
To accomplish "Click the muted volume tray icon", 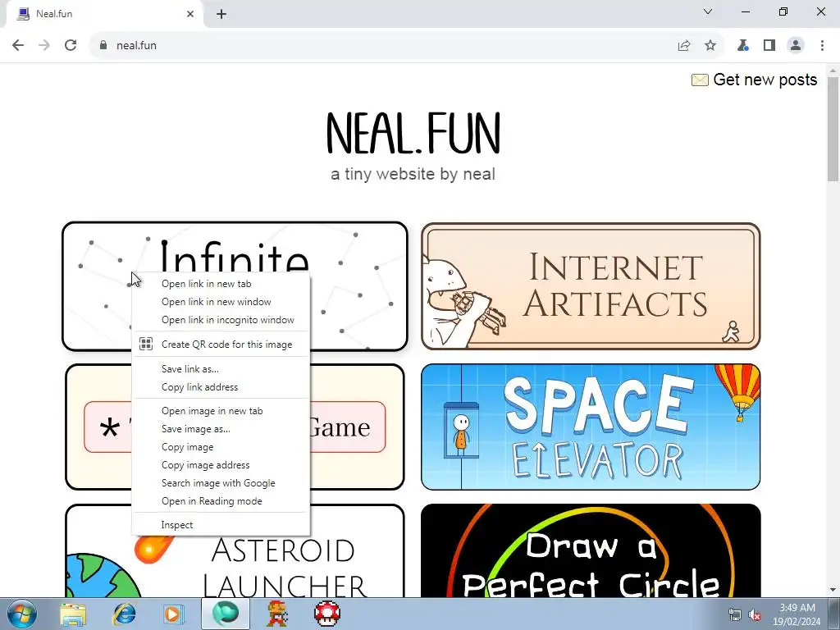I will pos(755,615).
